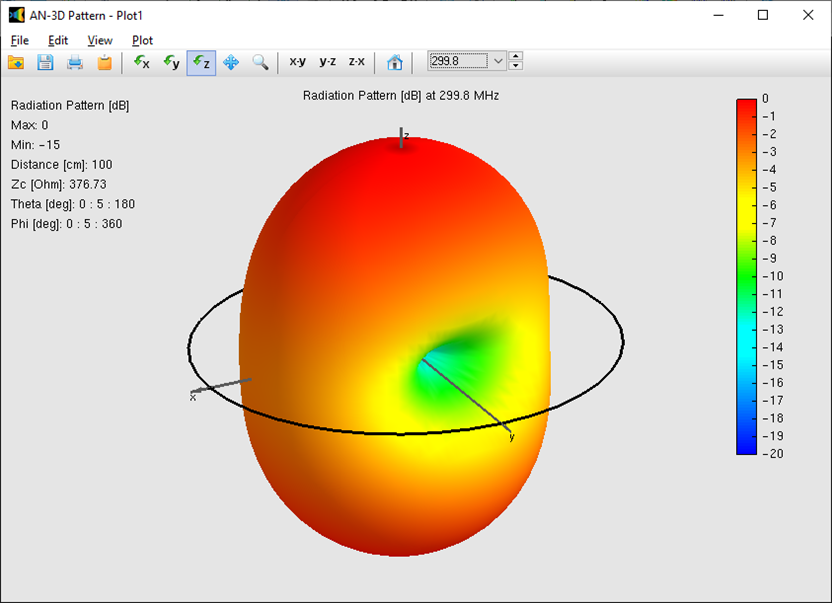The width and height of the screenshot is (832, 603).
Task: Click the dB color scale bar
Action: 746,277
